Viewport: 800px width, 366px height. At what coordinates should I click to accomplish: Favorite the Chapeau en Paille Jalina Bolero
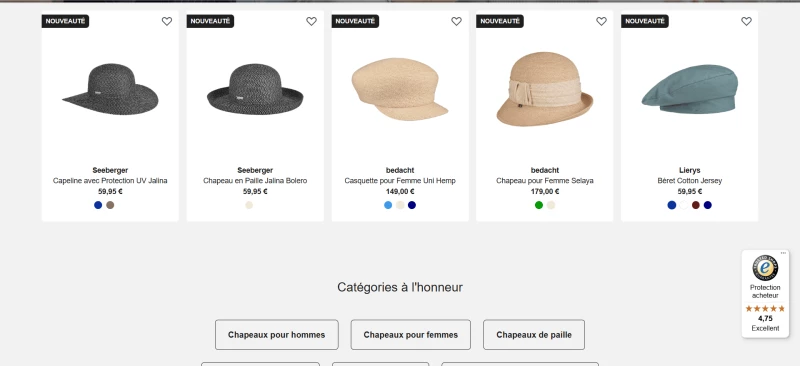(x=311, y=21)
